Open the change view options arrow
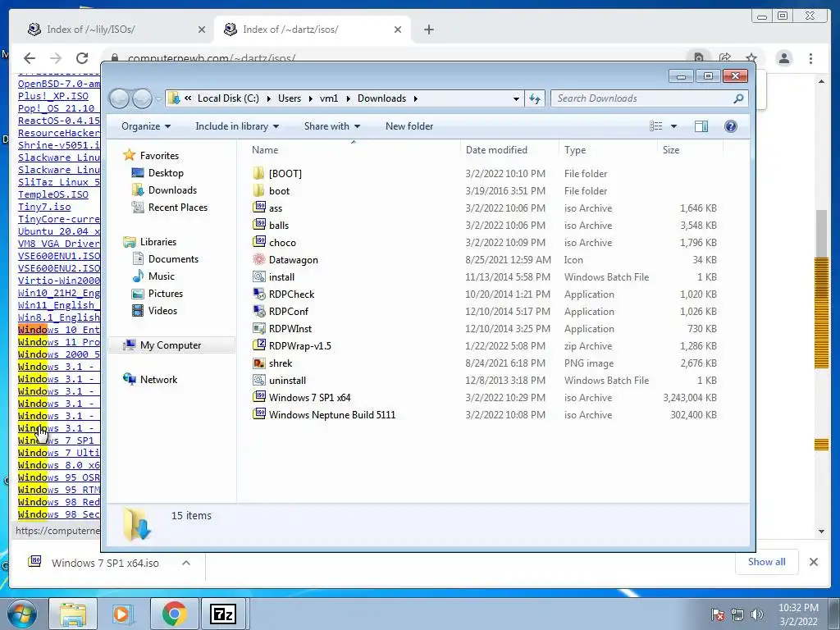Image resolution: width=840 pixels, height=630 pixels. (x=674, y=126)
